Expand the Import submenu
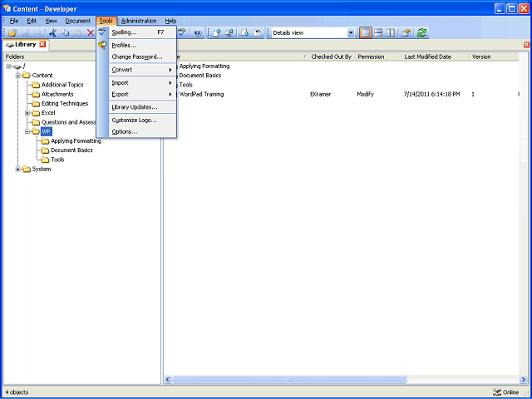This screenshot has height=399, width=532. [142, 83]
